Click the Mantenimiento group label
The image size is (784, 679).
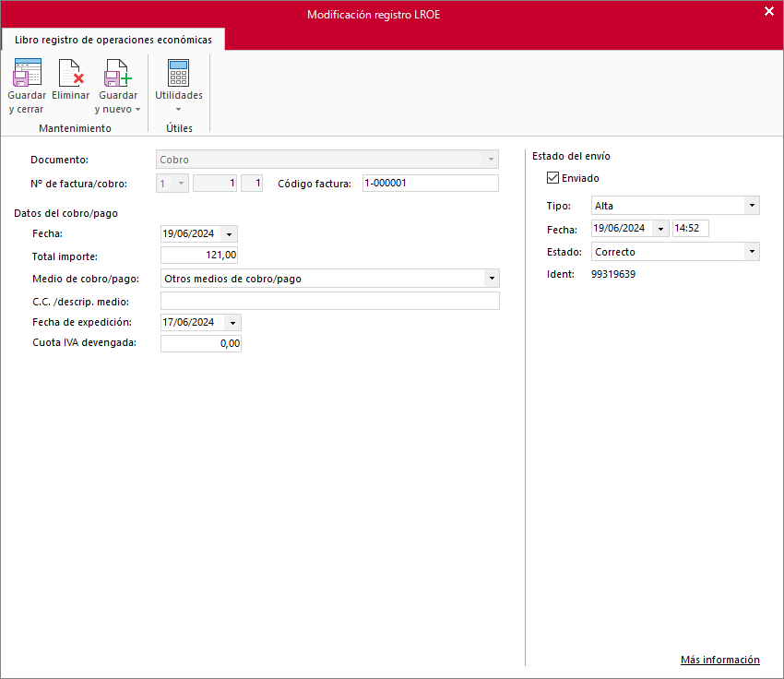point(75,128)
